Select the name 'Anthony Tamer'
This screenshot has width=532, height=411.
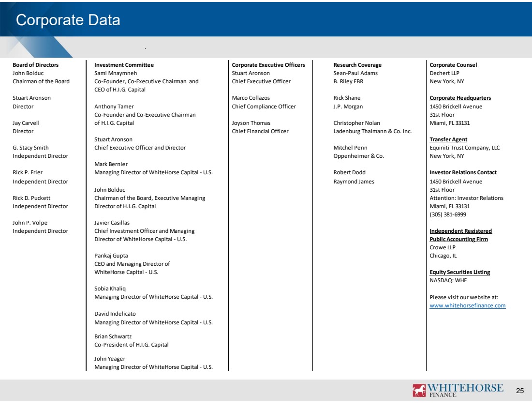[114, 107]
